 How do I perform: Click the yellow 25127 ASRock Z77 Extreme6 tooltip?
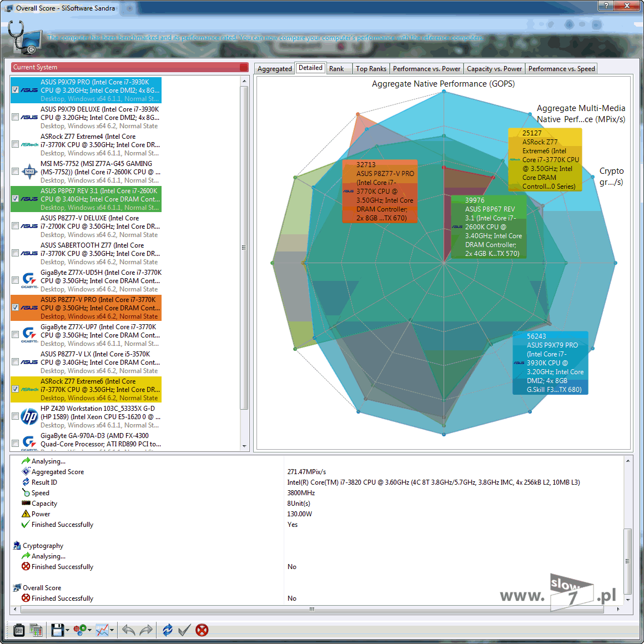coord(545,160)
